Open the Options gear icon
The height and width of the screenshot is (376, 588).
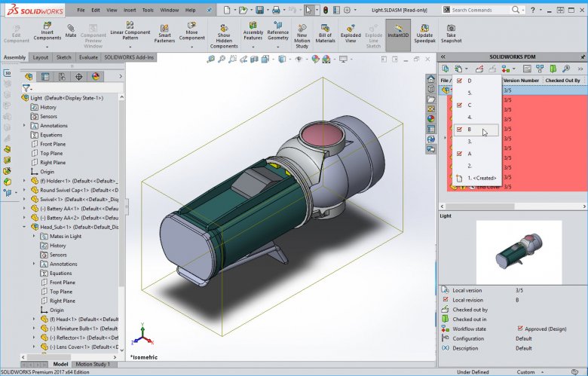point(348,10)
